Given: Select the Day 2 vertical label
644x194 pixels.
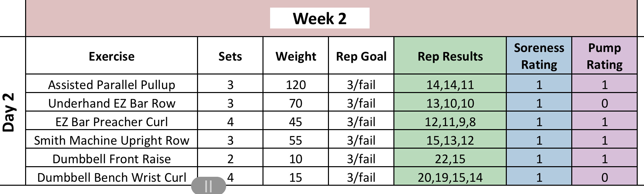Looking at the screenshot, I should click(9, 113).
